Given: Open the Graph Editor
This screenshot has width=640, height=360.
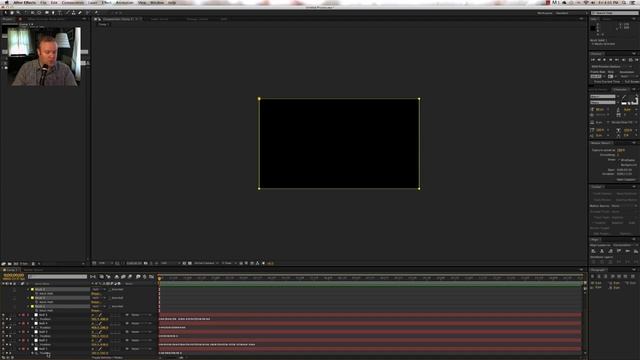Looking at the screenshot, I should point(151,277).
